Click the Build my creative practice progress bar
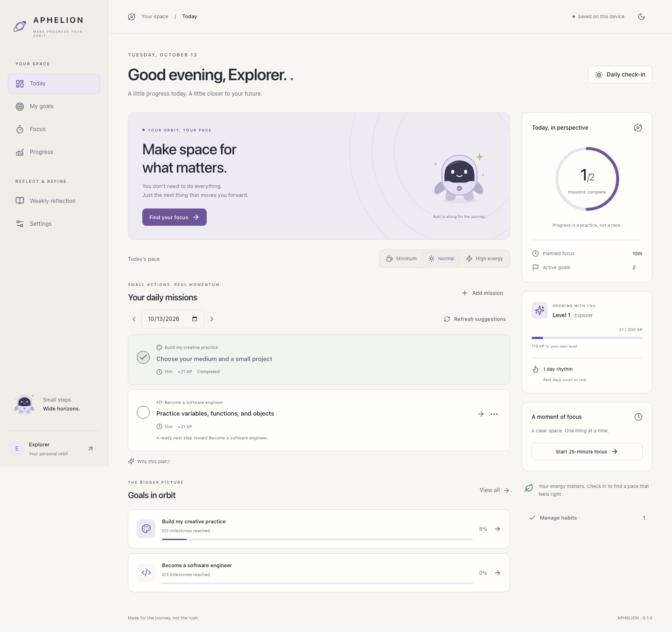Image resolution: width=672 pixels, height=632 pixels. pos(317,539)
